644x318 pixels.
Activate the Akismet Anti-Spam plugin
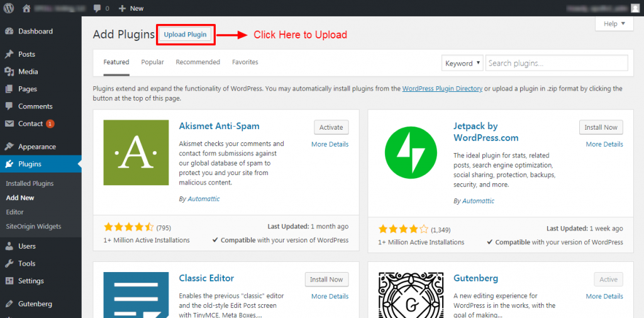331,127
